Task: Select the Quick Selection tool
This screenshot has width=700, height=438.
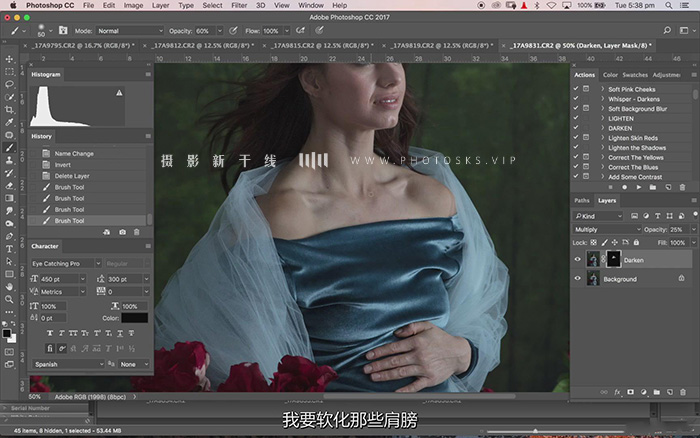Action: pyautogui.click(x=9, y=97)
